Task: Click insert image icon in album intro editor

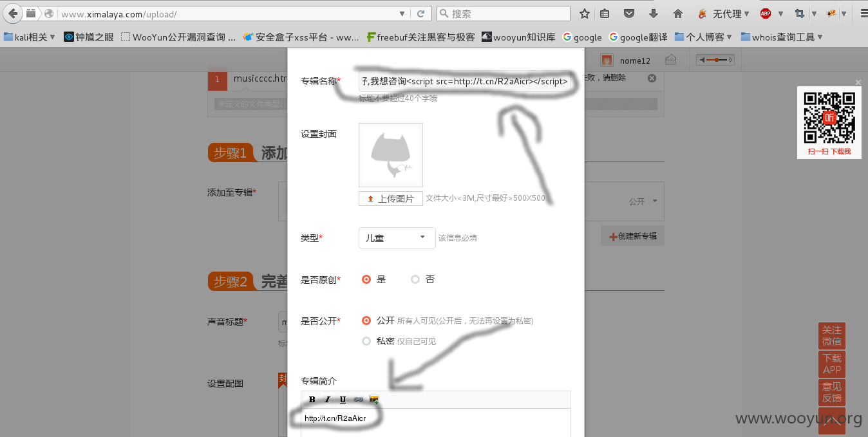Action: coord(374,400)
